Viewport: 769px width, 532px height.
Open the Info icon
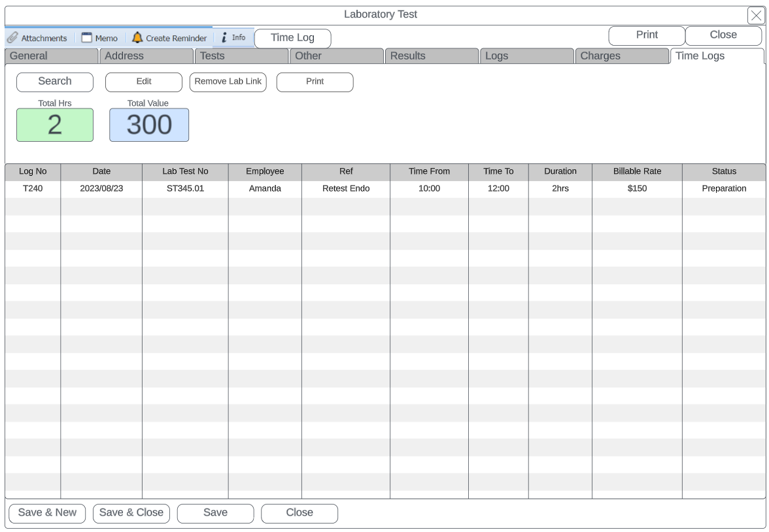click(x=224, y=38)
